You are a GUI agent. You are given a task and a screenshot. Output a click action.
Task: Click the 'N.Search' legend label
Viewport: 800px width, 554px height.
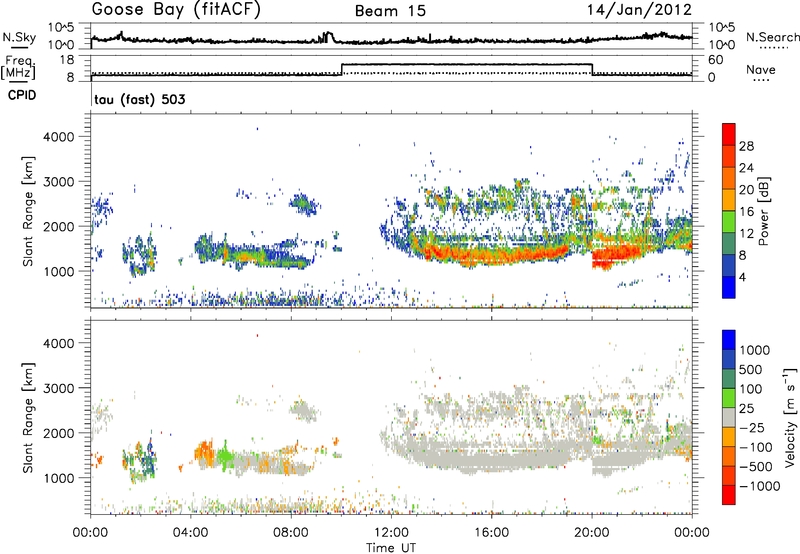point(772,37)
